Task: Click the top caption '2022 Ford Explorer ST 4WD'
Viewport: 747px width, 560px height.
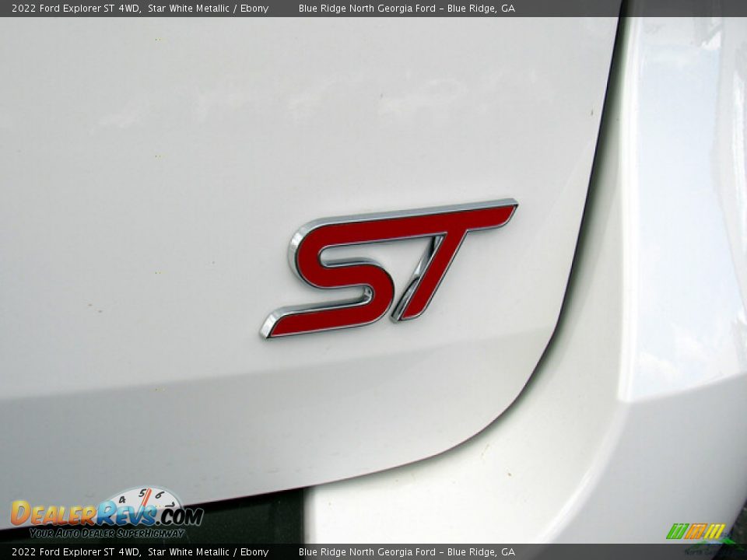Action: click(75, 8)
